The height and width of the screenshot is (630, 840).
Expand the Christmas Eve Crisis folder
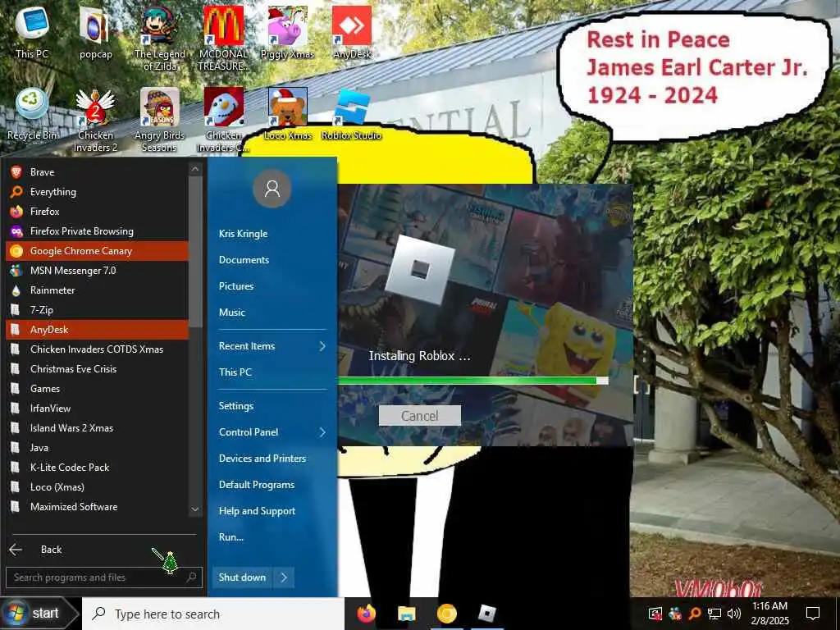click(x=97, y=369)
